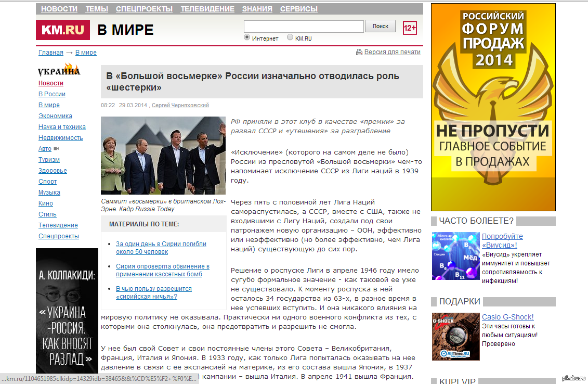Image resolution: width=588 pixels, height=384 pixels.
Task: Open «сирийская ничья» related link
Action: point(154,292)
